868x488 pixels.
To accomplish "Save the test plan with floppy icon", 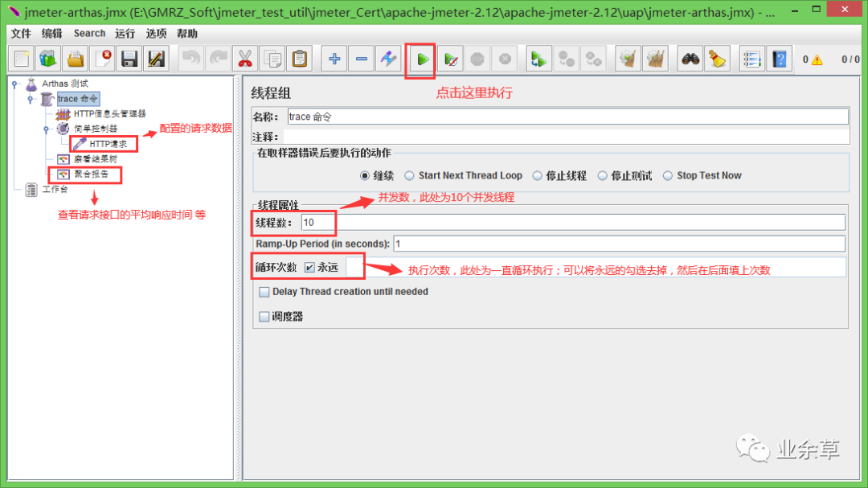I will [129, 59].
